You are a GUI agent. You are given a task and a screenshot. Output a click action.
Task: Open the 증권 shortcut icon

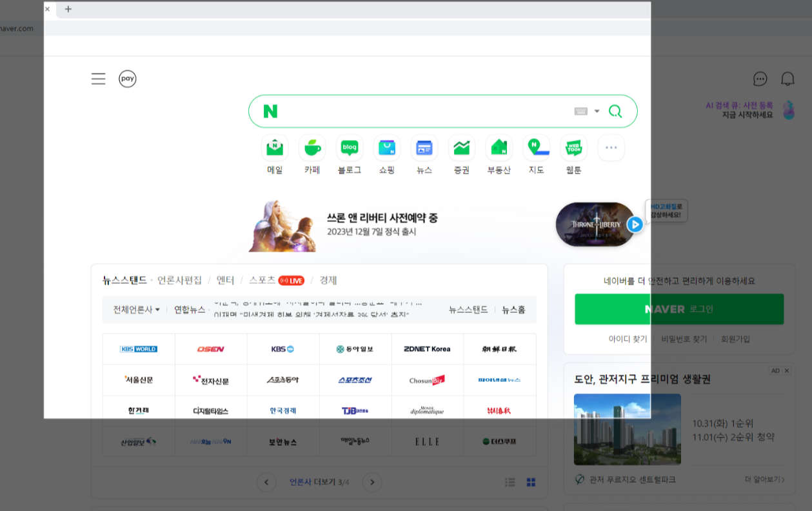pyautogui.click(x=462, y=148)
